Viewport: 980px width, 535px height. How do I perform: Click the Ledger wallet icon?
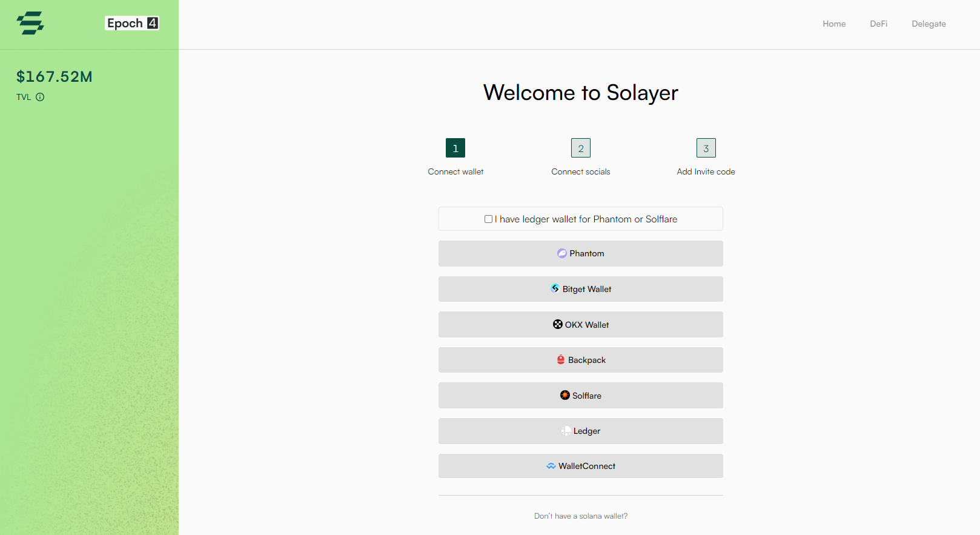(x=566, y=431)
